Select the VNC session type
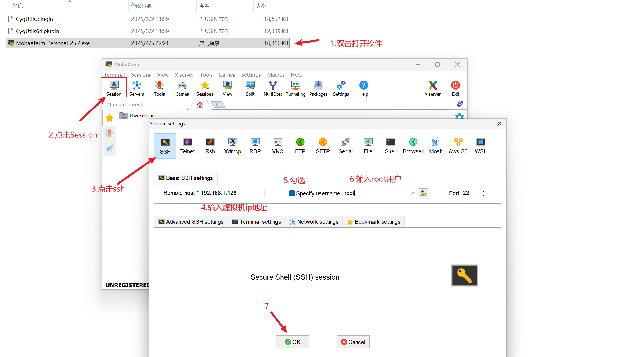 (x=278, y=146)
